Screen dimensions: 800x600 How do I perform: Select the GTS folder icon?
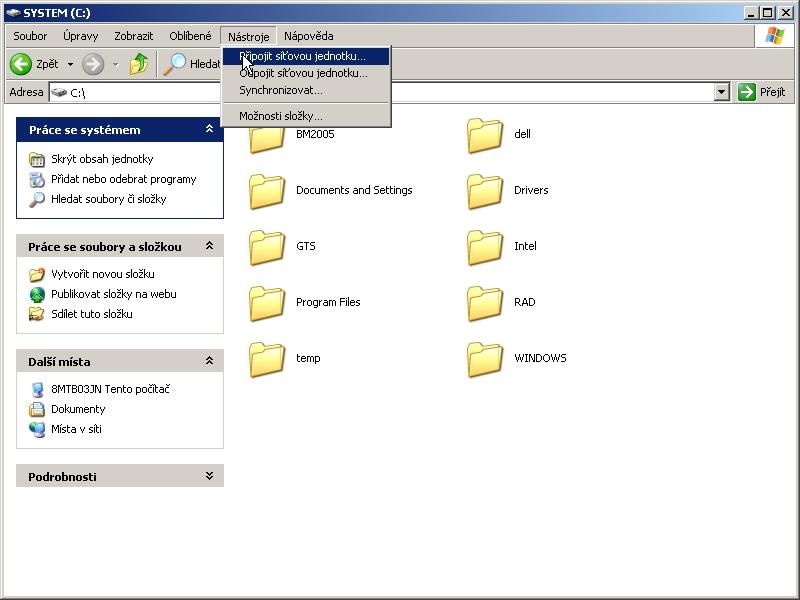click(267, 247)
